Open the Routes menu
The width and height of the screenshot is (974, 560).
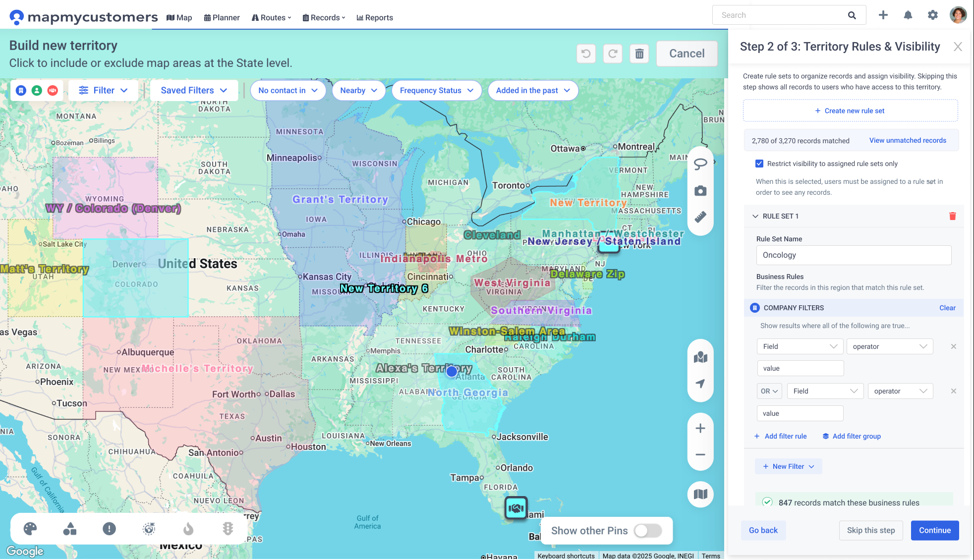pos(271,18)
